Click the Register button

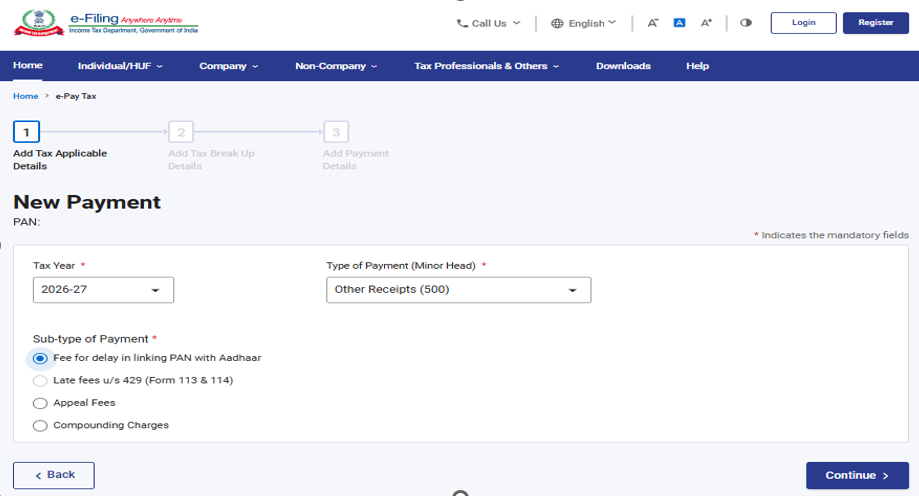[x=876, y=23]
